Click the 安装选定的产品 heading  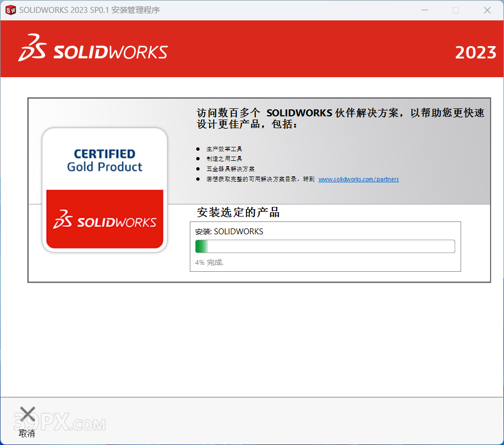pyautogui.click(x=238, y=212)
